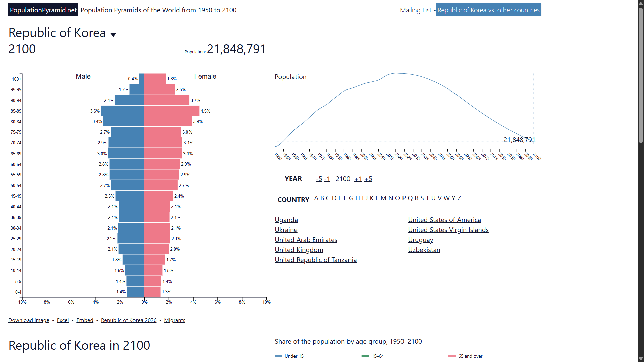
Task: Click the Download image link
Action: click(29, 320)
